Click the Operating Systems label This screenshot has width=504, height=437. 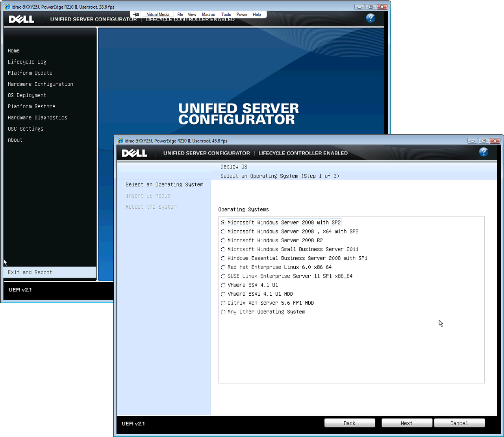(x=243, y=209)
